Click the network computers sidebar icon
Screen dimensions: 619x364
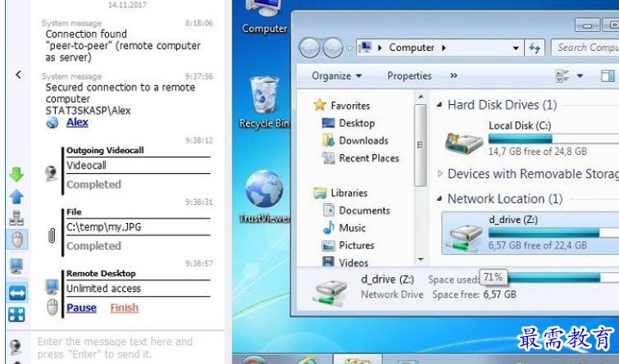click(x=16, y=218)
